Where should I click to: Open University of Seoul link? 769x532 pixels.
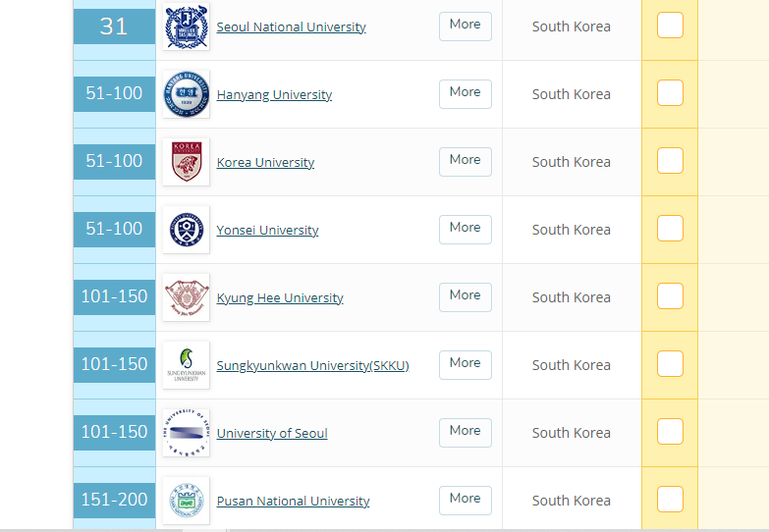tap(272, 433)
